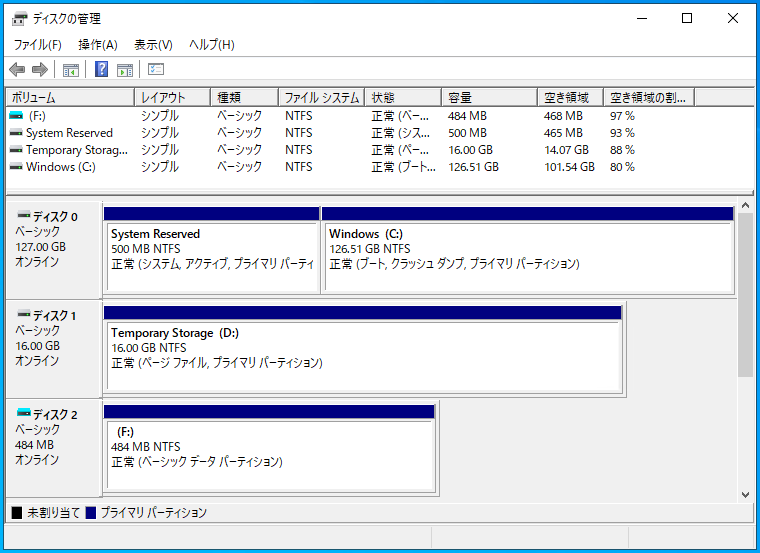Click the Disk Management title bar icon

click(19, 19)
